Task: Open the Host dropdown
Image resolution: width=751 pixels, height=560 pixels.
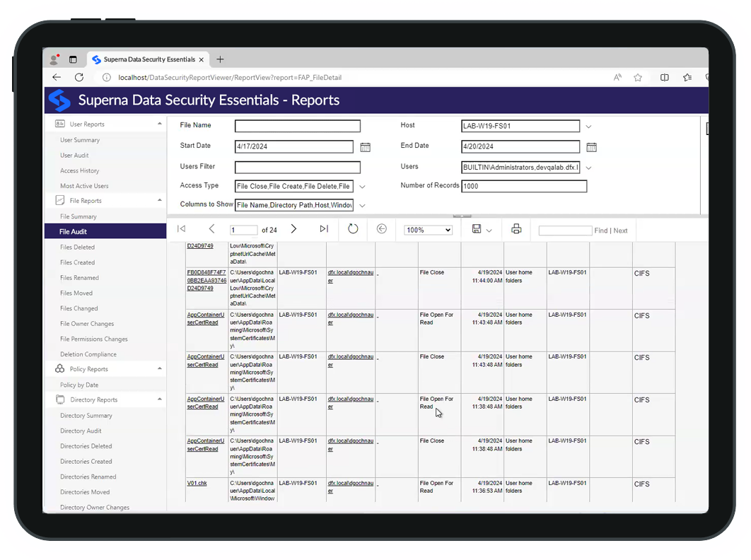Action: click(x=588, y=126)
